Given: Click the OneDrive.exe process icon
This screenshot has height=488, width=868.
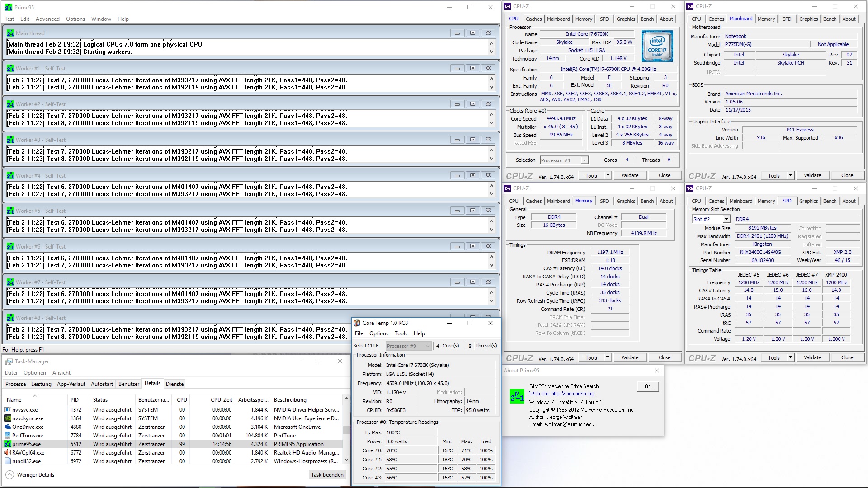Looking at the screenshot, I should 8,427.
